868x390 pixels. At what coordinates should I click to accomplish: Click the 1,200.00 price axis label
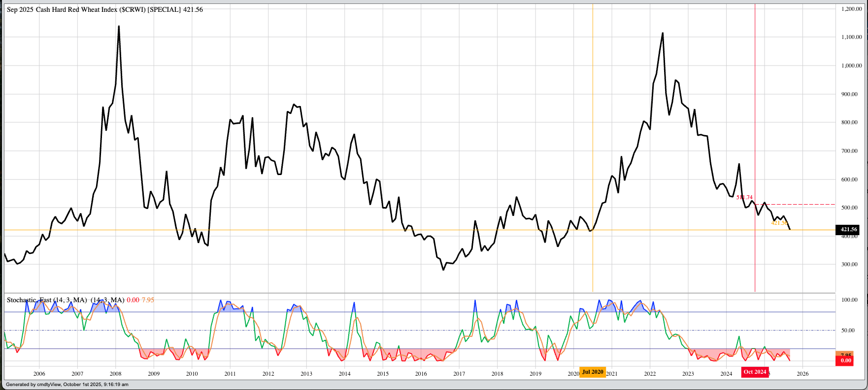pyautogui.click(x=851, y=9)
